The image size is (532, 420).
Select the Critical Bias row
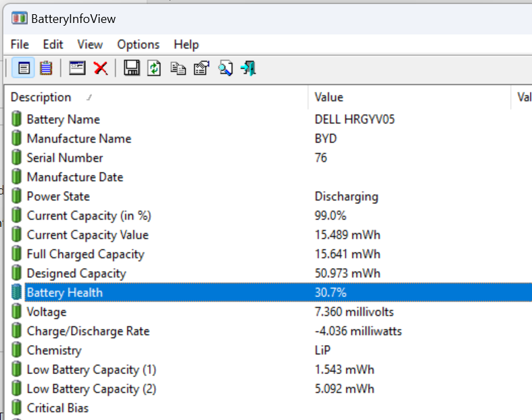(268, 407)
